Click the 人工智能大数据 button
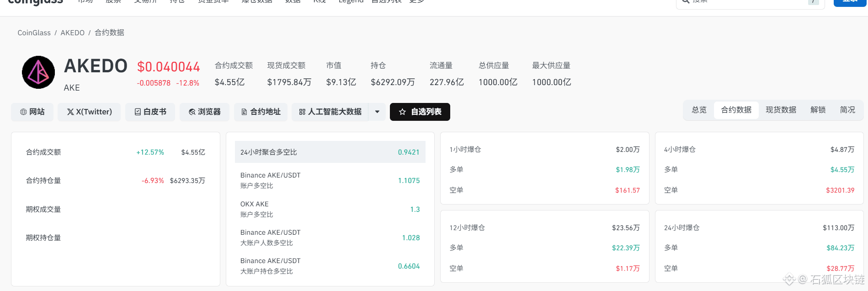 330,112
